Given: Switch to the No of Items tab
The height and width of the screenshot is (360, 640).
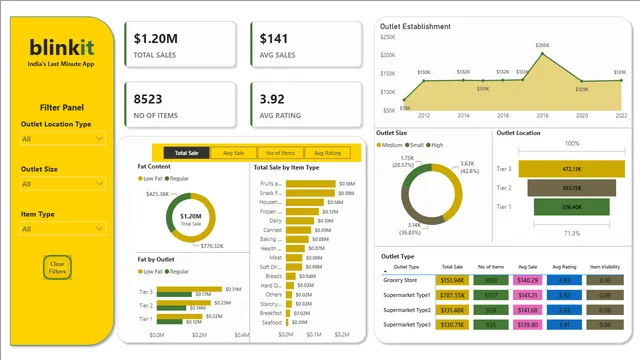Looking at the screenshot, I should click(x=280, y=153).
